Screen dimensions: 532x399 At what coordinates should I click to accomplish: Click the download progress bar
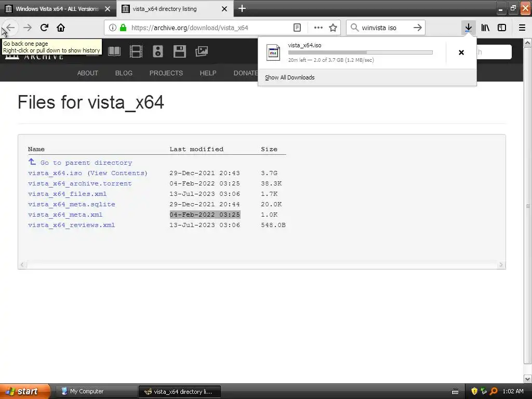(x=361, y=52)
